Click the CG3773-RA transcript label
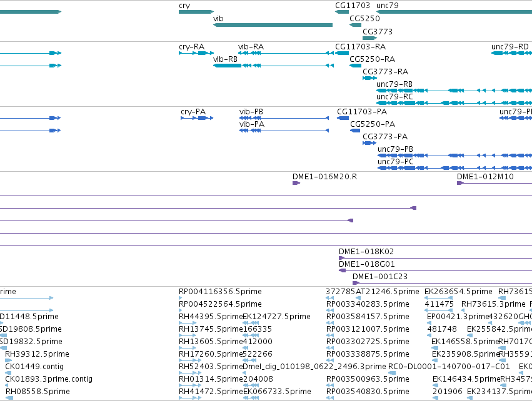 (386, 72)
